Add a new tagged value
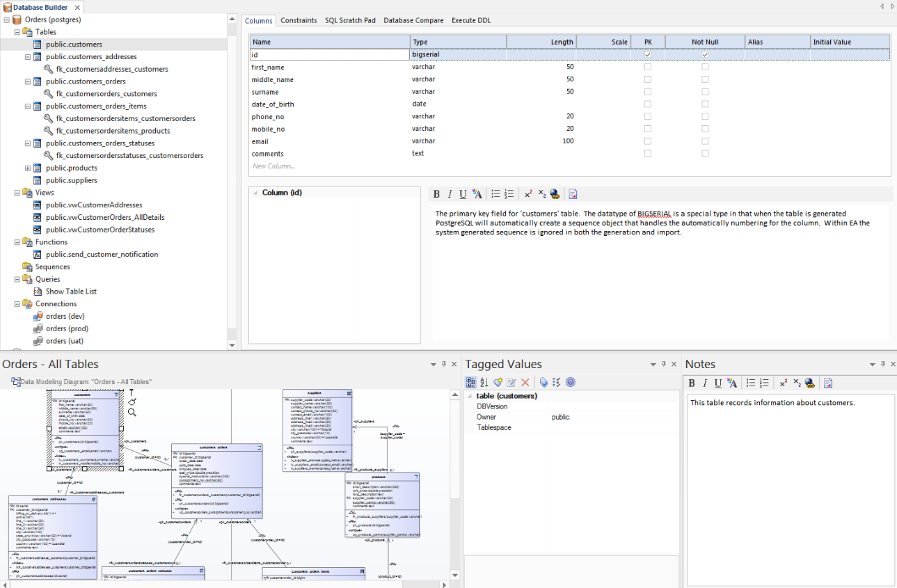This screenshot has height=588, width=897. coord(498,383)
